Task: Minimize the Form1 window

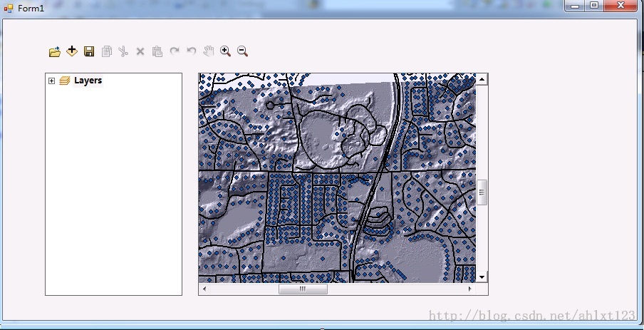Action: (x=575, y=6)
